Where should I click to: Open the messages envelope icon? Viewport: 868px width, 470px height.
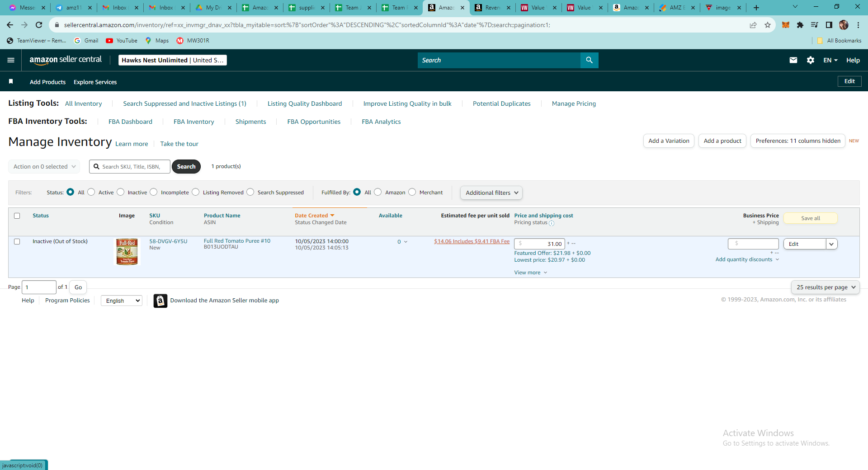tap(793, 60)
